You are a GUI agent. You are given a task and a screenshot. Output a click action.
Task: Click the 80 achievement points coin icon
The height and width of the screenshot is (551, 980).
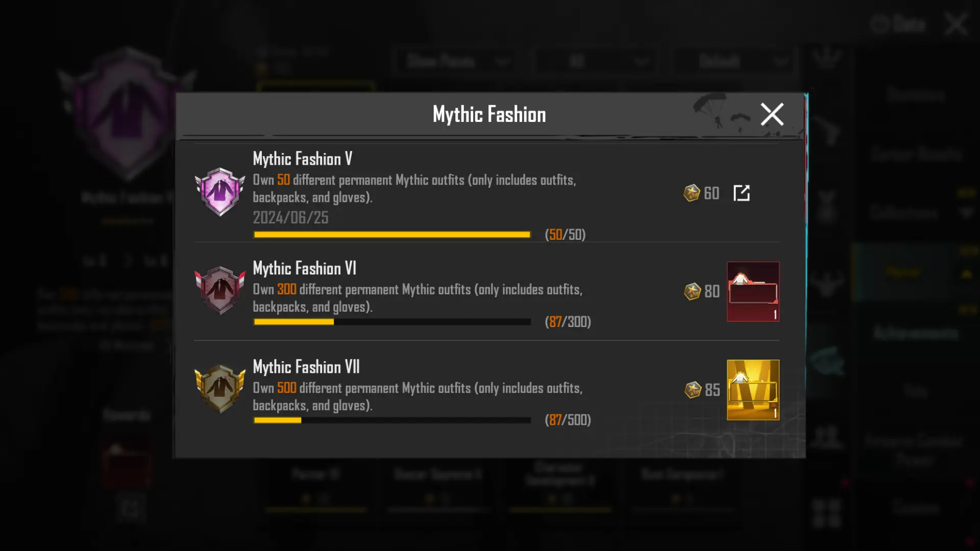click(692, 291)
